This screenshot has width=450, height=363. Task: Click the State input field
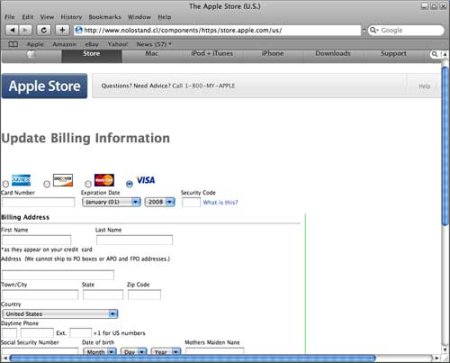coord(103,295)
